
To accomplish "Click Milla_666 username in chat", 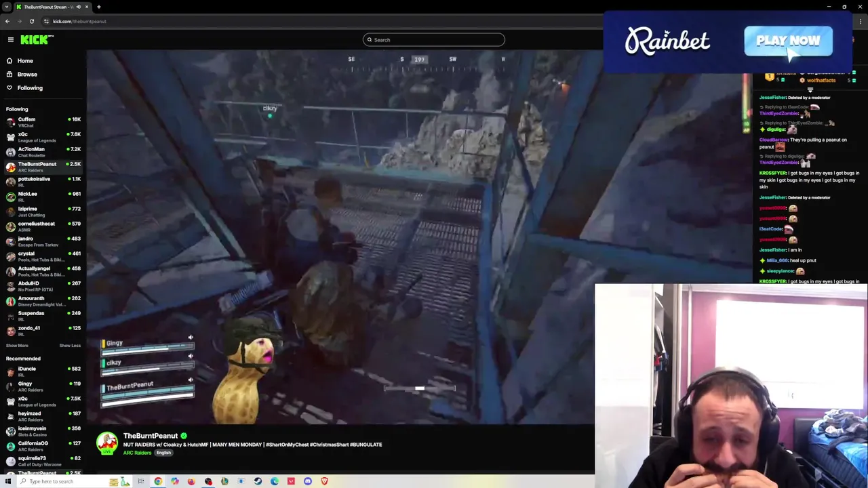I will [x=778, y=260].
